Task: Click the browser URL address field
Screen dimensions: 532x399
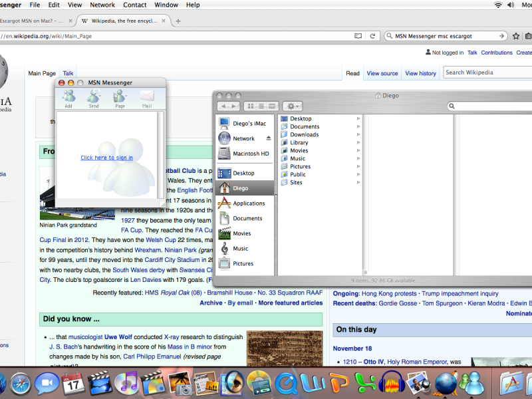Action: pyautogui.click(x=175, y=36)
